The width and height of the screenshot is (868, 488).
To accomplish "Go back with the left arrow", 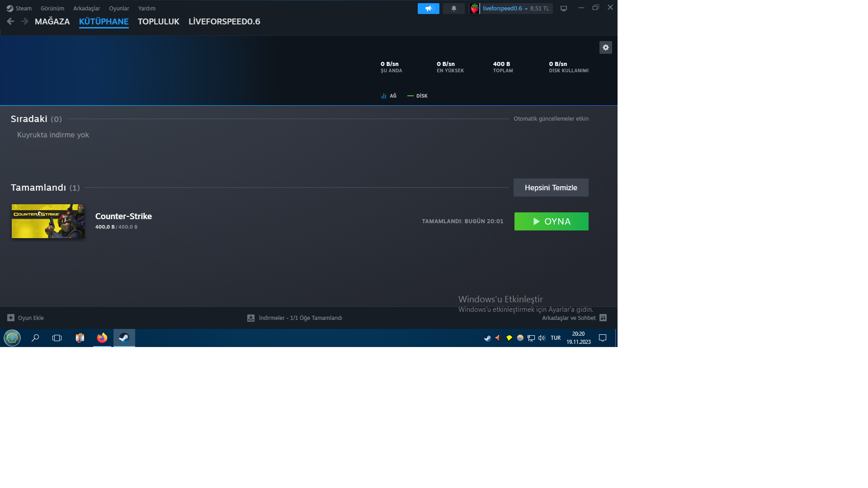I will (10, 21).
